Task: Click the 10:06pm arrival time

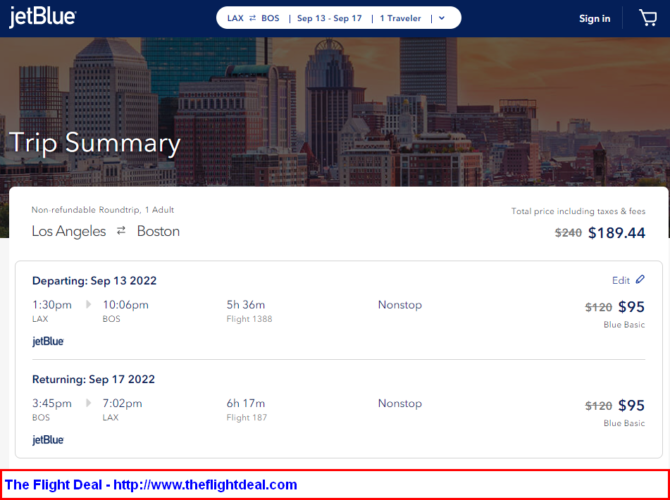Action: (x=126, y=305)
